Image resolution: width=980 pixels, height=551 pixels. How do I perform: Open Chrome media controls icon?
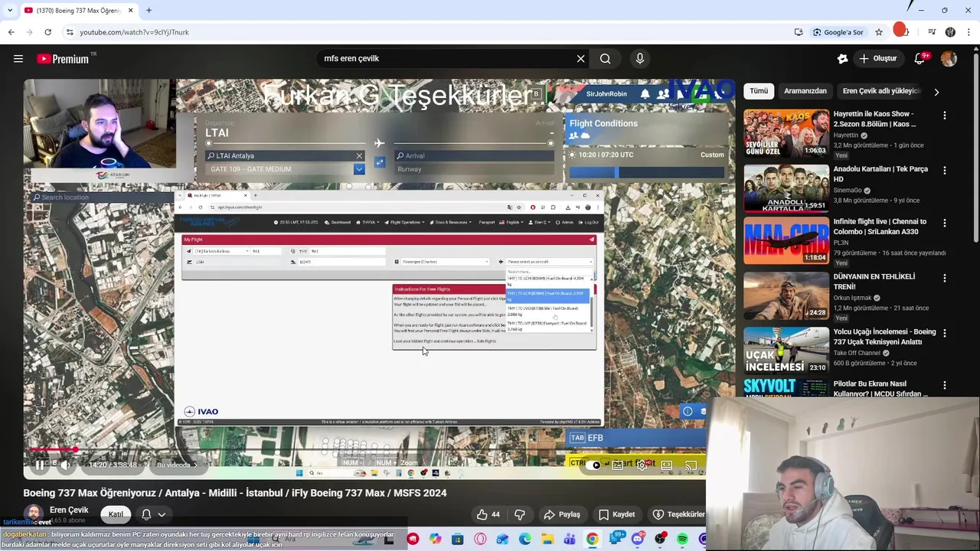(x=932, y=32)
